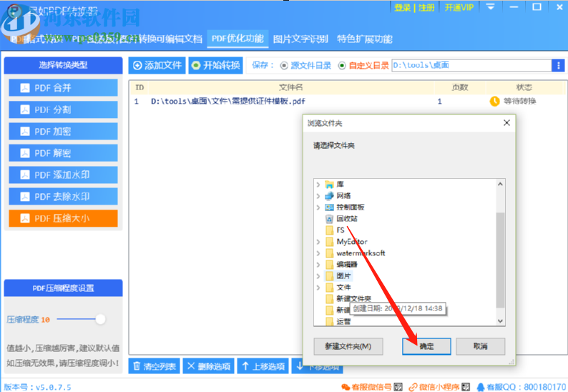The image size is (568, 392).
Task: Close the 浏览文件夹 dialog
Action: [x=506, y=123]
